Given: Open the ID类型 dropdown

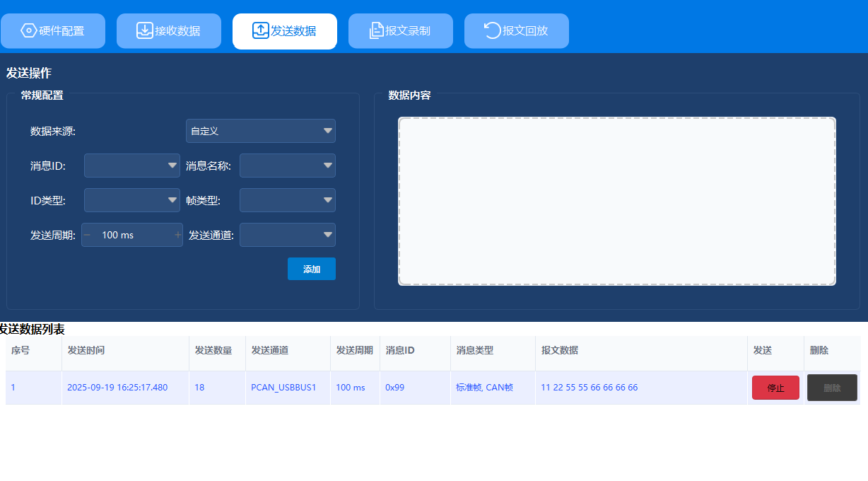Looking at the screenshot, I should click(131, 200).
